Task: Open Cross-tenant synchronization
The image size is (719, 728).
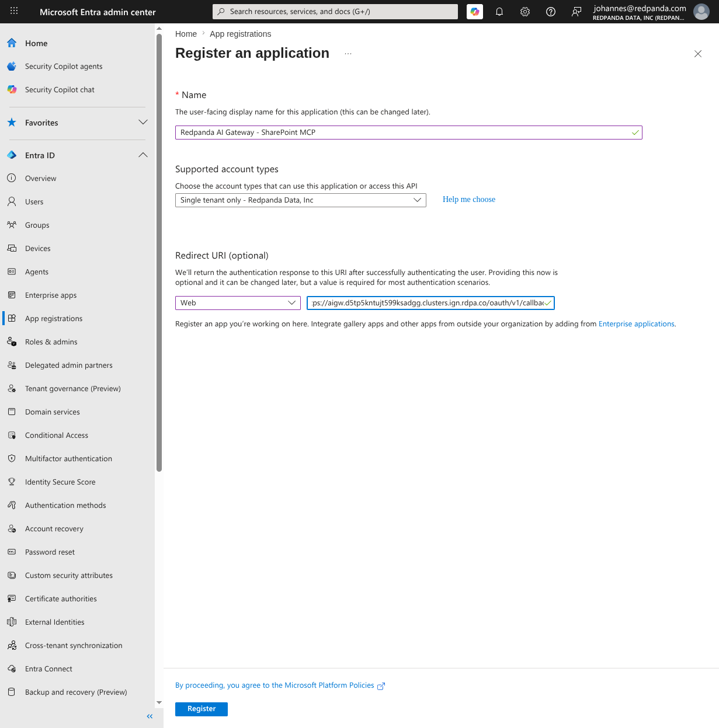Action: point(74,646)
